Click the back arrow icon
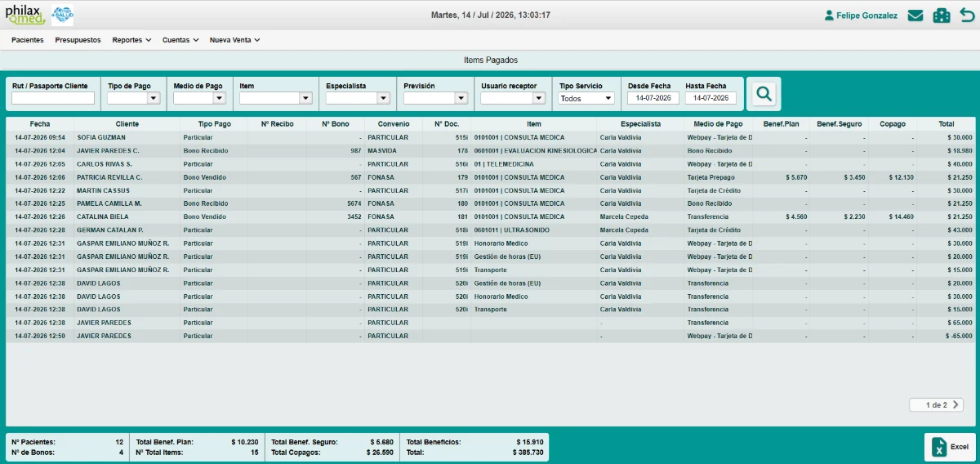This screenshot has width=980, height=464. click(x=967, y=16)
